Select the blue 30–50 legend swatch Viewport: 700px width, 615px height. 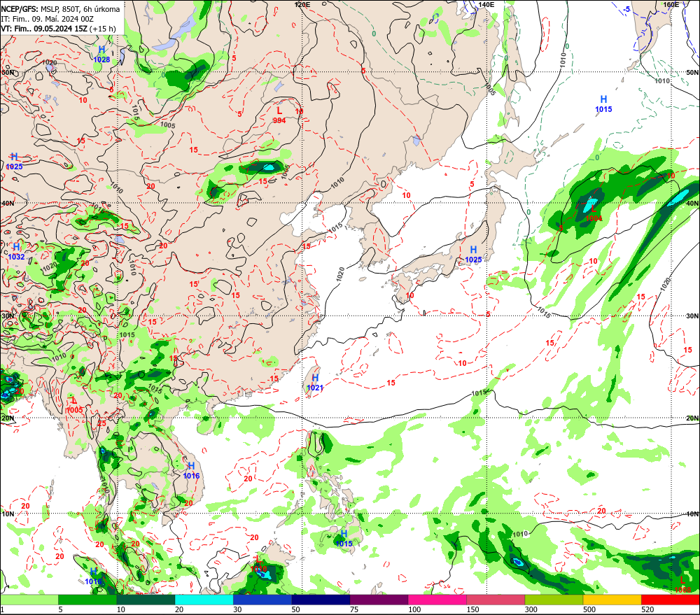262,600
